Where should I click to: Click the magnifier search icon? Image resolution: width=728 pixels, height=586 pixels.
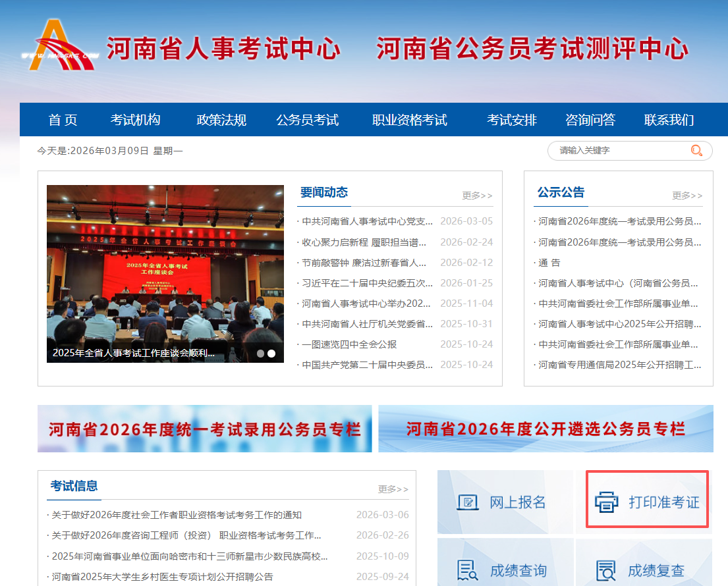coord(696,151)
